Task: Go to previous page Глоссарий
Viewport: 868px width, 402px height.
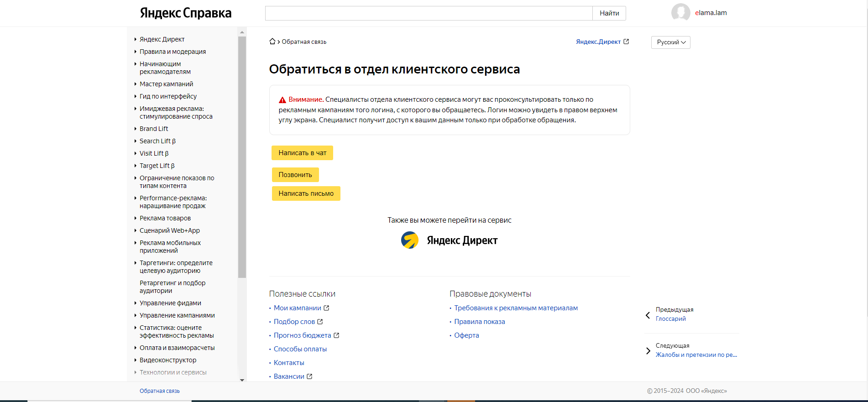Action: (670, 318)
